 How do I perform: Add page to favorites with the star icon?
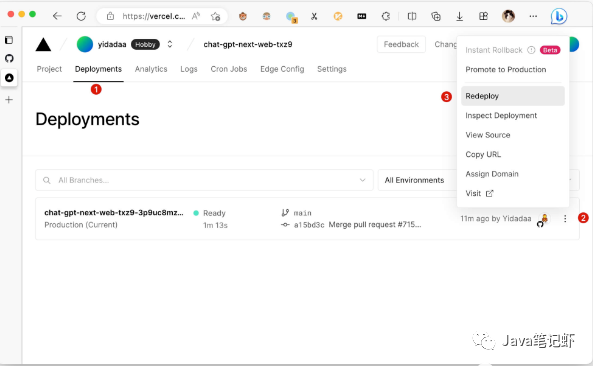[x=216, y=16]
